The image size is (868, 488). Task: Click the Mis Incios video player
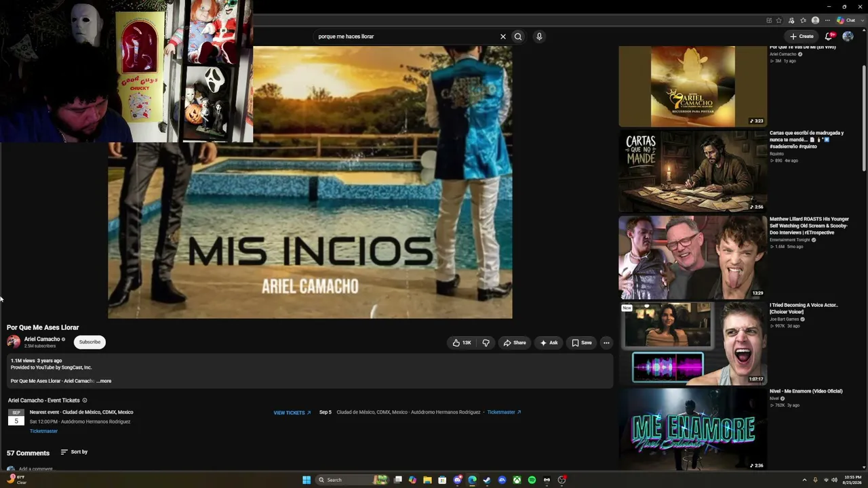tap(310, 182)
